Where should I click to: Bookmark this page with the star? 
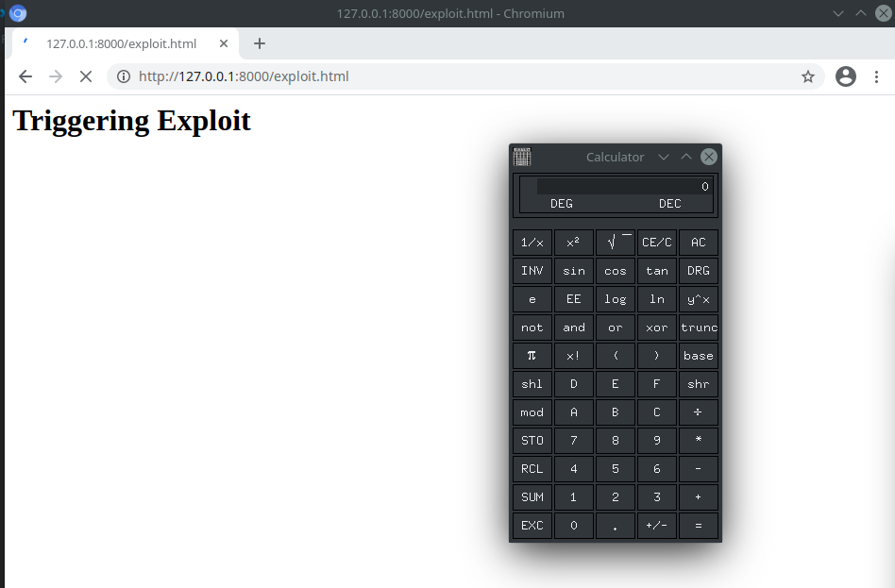(807, 76)
